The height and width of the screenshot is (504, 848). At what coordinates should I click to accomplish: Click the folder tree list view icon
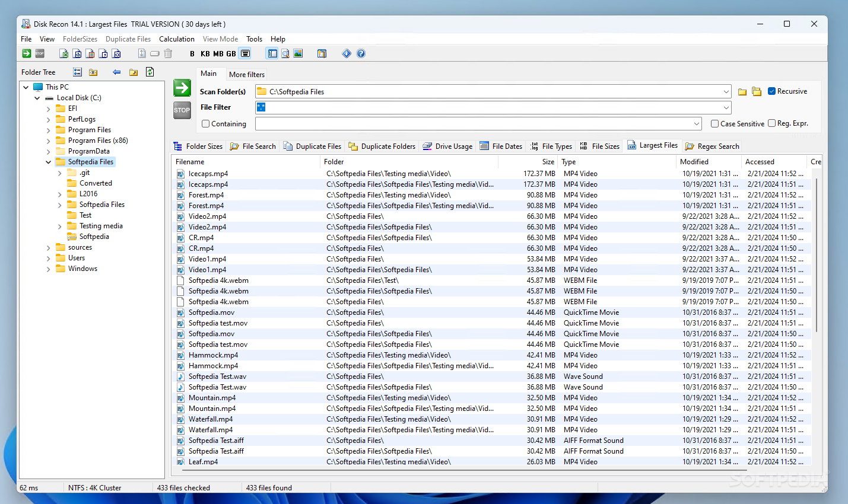click(x=77, y=72)
